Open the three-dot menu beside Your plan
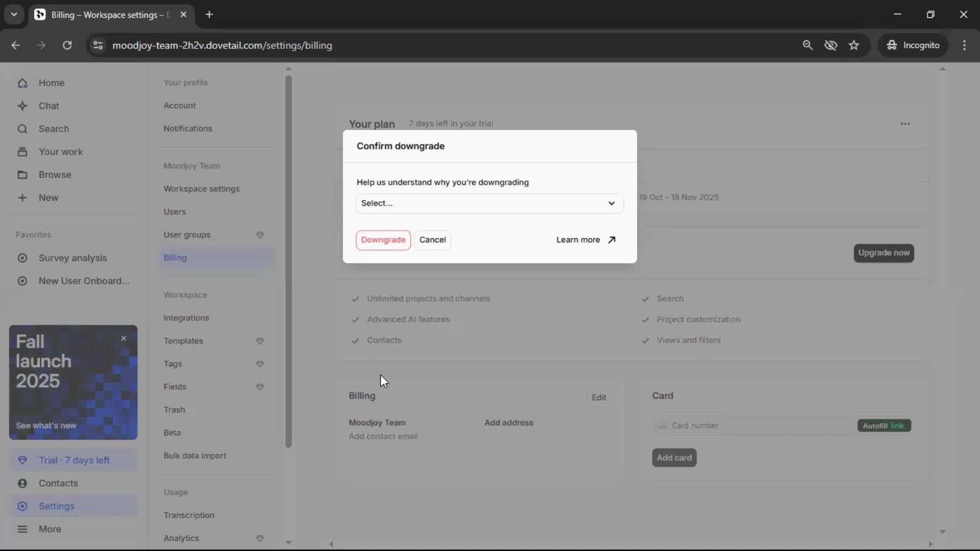 point(905,124)
